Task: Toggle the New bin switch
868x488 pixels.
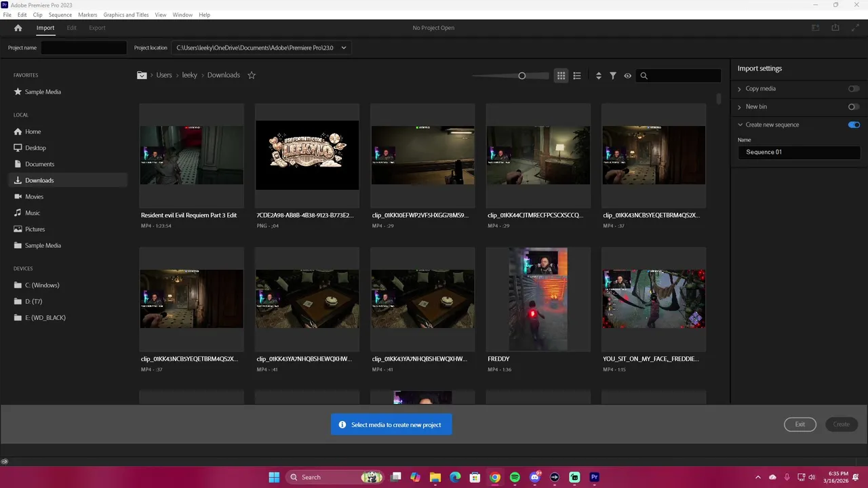Action: tap(854, 107)
